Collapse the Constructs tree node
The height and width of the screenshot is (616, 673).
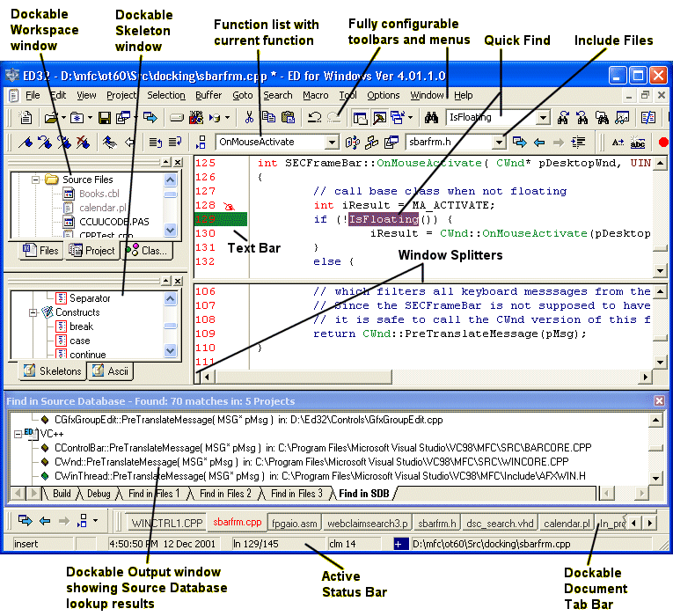point(33,312)
